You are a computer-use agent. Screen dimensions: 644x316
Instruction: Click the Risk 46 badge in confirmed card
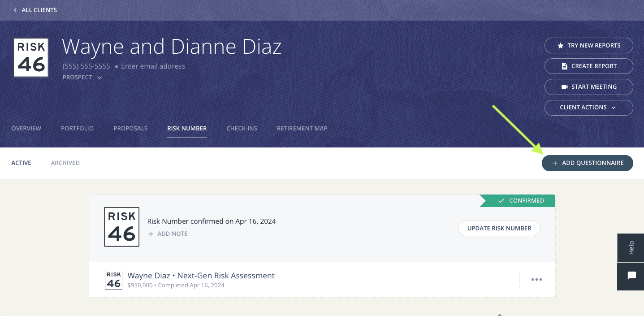pos(121,227)
